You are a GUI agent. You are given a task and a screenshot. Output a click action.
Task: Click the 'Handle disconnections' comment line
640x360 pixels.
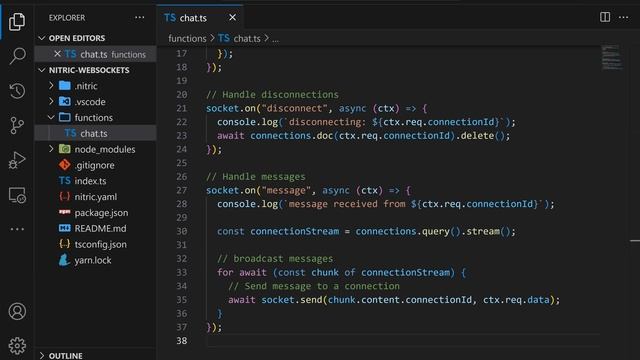(x=272, y=95)
